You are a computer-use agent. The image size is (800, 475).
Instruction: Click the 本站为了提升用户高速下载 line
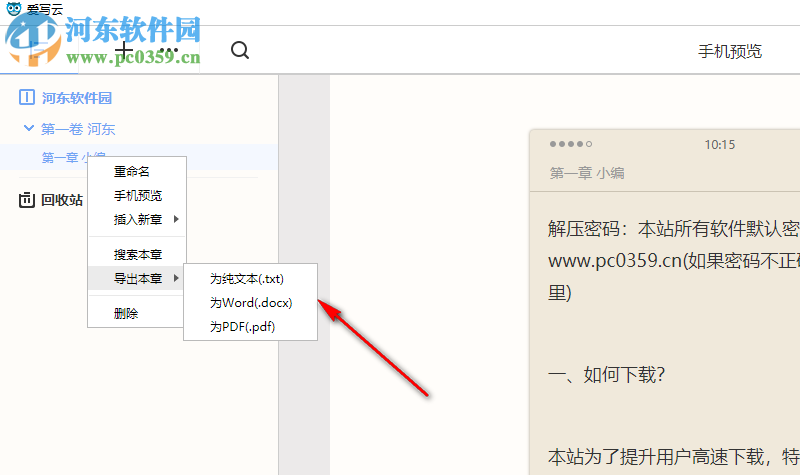point(673,456)
